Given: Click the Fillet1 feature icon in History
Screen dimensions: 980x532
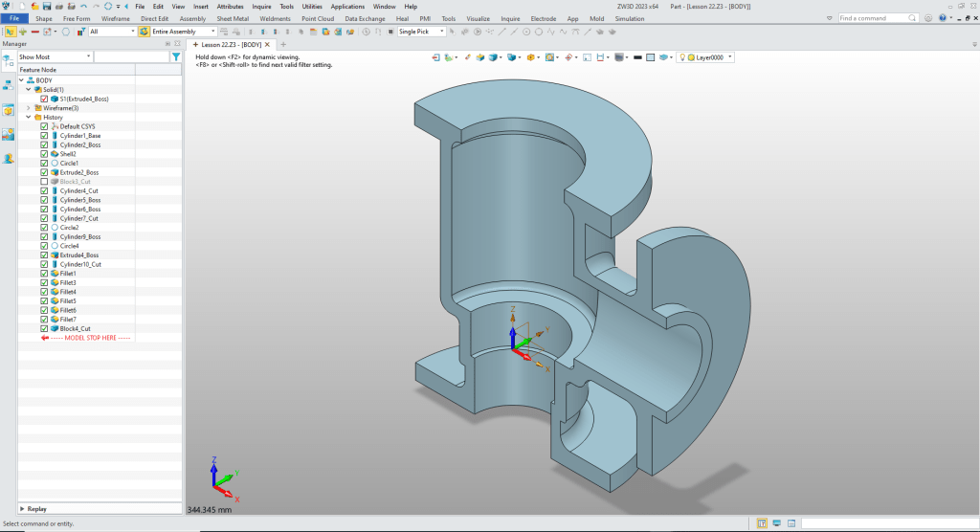Looking at the screenshot, I should (55, 274).
